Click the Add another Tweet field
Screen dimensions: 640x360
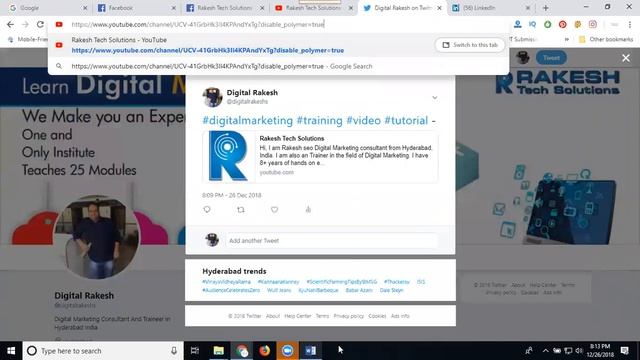click(x=331, y=240)
